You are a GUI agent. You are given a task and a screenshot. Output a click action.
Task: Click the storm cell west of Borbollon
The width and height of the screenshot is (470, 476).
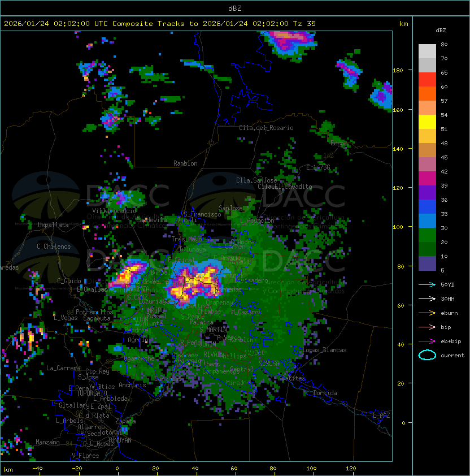point(128,274)
